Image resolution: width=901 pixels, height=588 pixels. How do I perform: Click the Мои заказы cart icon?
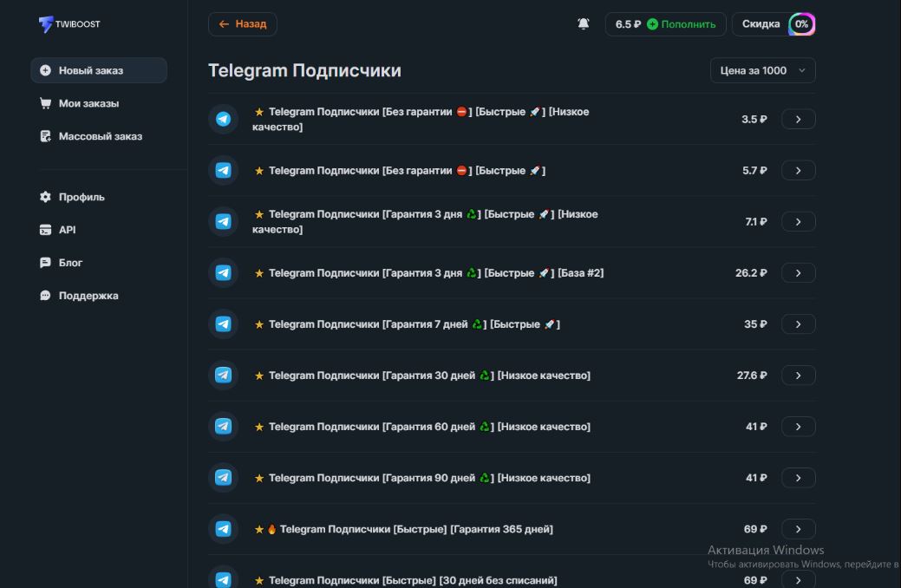tap(45, 103)
